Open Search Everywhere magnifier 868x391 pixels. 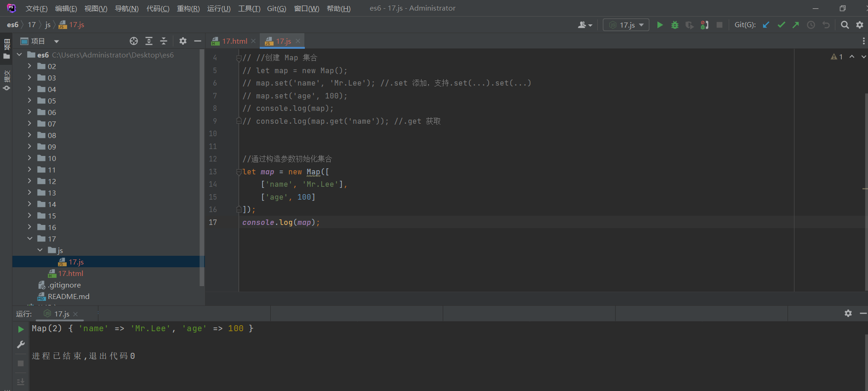[x=845, y=25]
